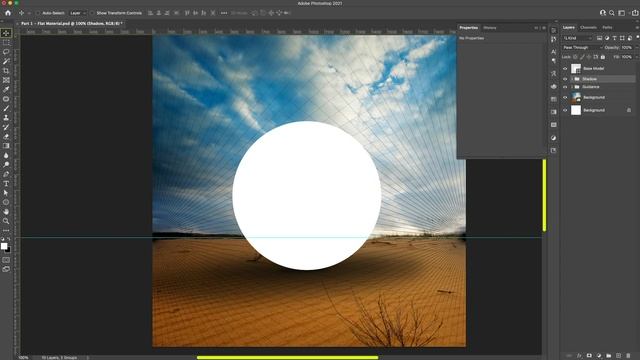
Task: Open the workspace switcher at top right
Action: tap(622, 13)
